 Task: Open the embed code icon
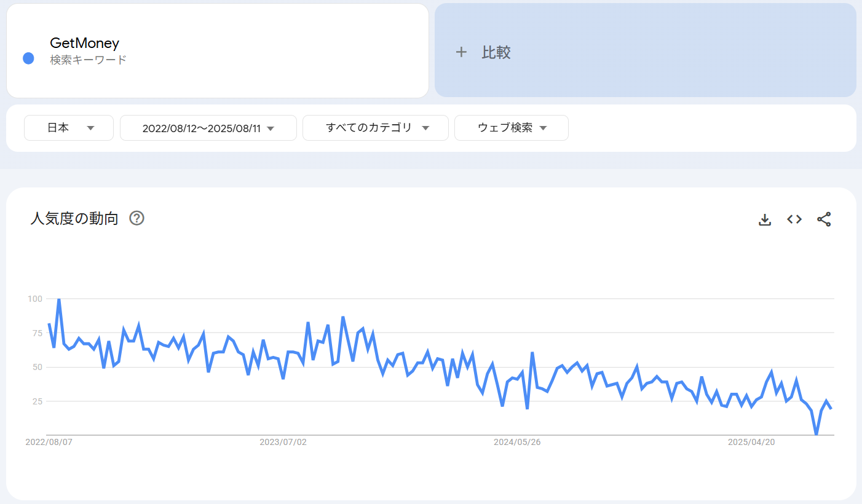coord(794,219)
